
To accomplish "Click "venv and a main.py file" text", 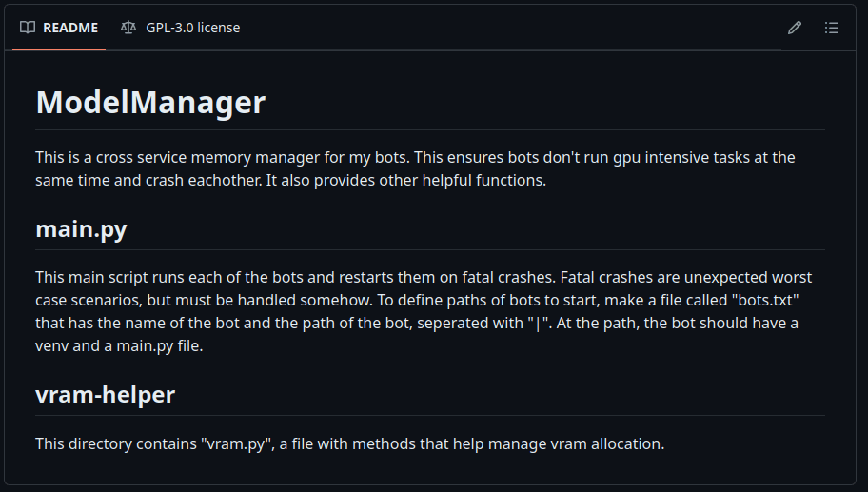I will click(x=119, y=346).
